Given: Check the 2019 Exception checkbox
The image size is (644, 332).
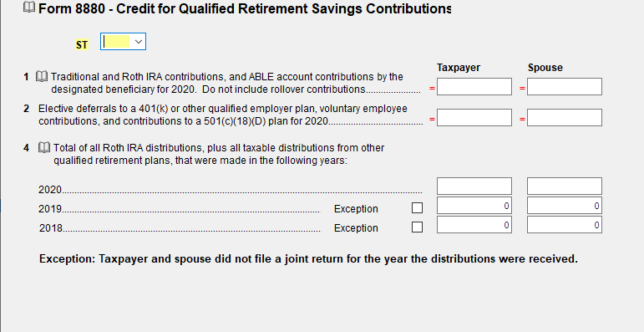Looking at the screenshot, I should [417, 208].
